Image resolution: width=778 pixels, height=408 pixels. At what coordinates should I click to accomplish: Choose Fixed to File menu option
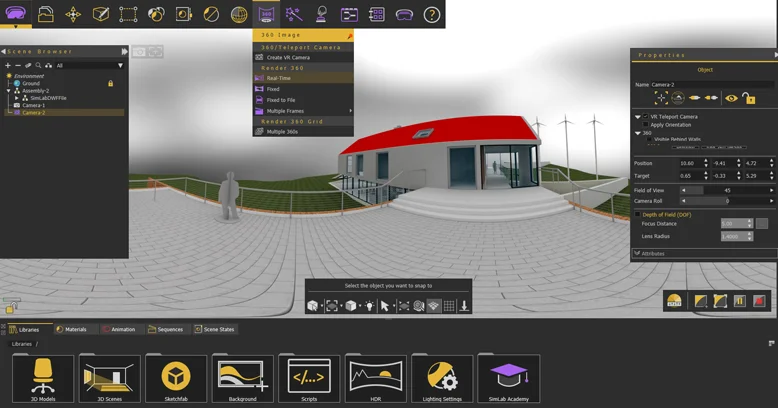click(x=303, y=100)
